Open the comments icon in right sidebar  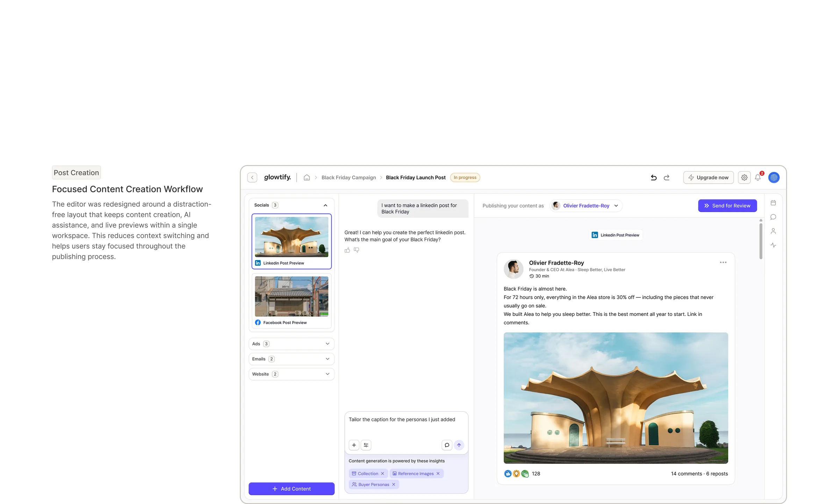click(773, 217)
